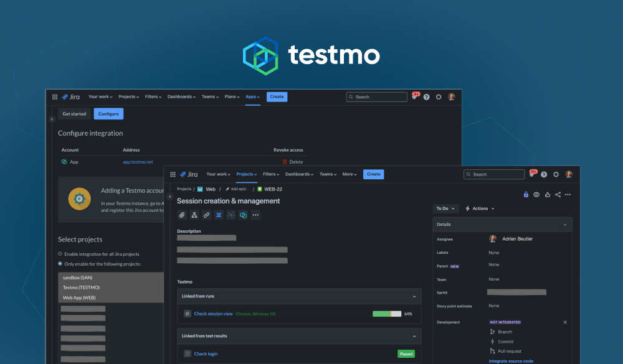
Task: Click the link issue icon
Action: (x=207, y=215)
